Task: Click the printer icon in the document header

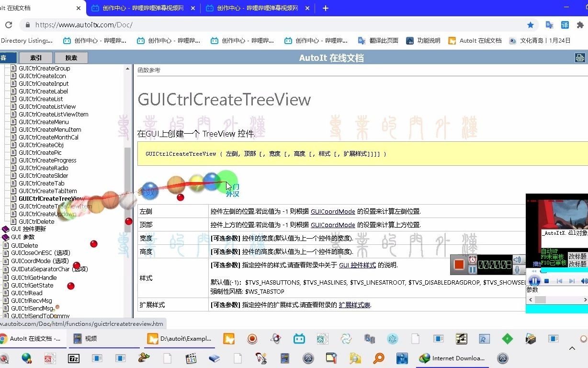Action: (580, 57)
